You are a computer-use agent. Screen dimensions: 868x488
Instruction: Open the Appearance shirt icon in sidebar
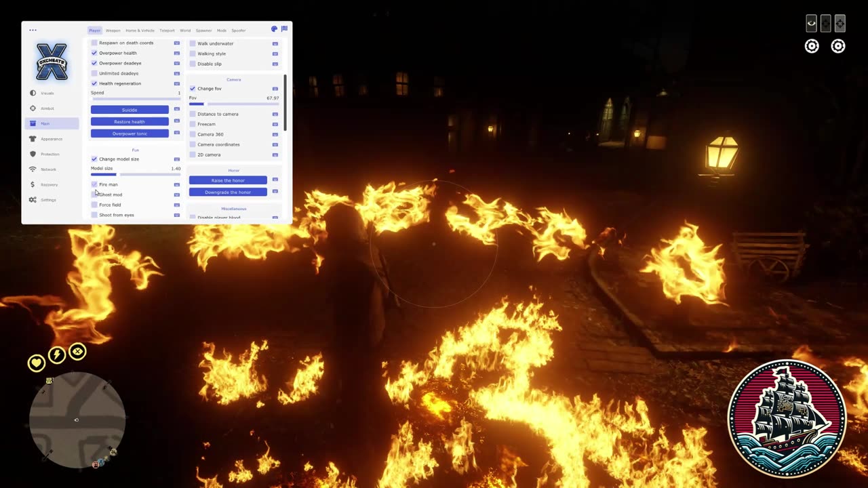(33, 139)
